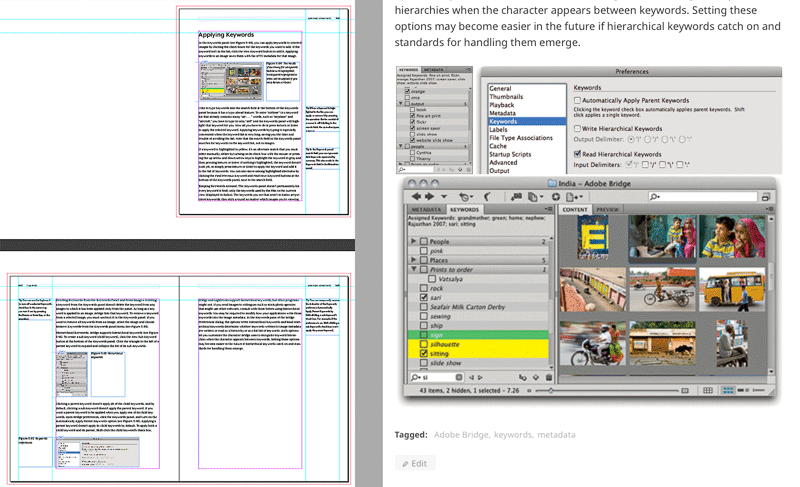Image resolution: width=800 pixels, height=487 pixels.
Task: Select the CONTENT tab
Action: pos(575,210)
